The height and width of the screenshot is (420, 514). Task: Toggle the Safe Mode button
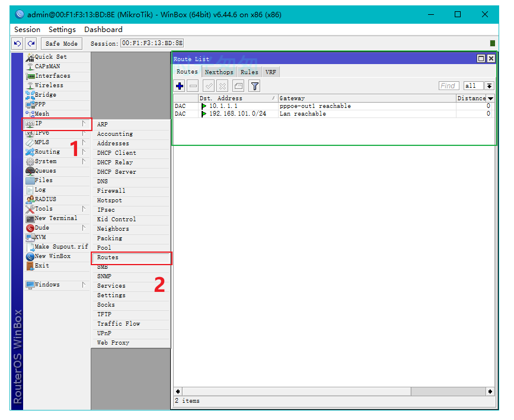[61, 43]
